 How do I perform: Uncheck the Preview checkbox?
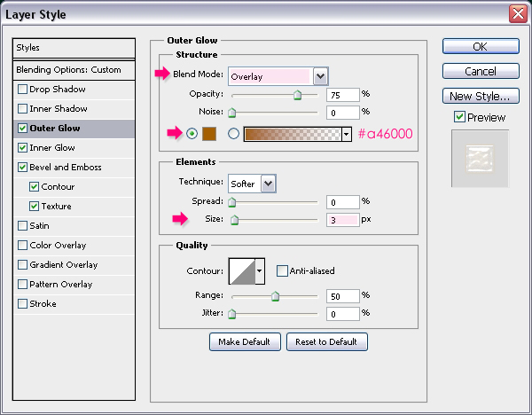[x=458, y=117]
